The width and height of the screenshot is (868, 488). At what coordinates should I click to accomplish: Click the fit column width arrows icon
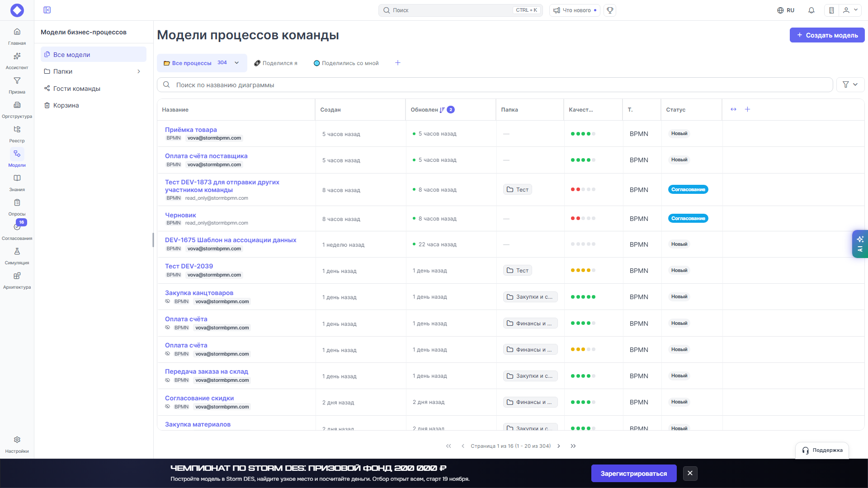coord(733,109)
